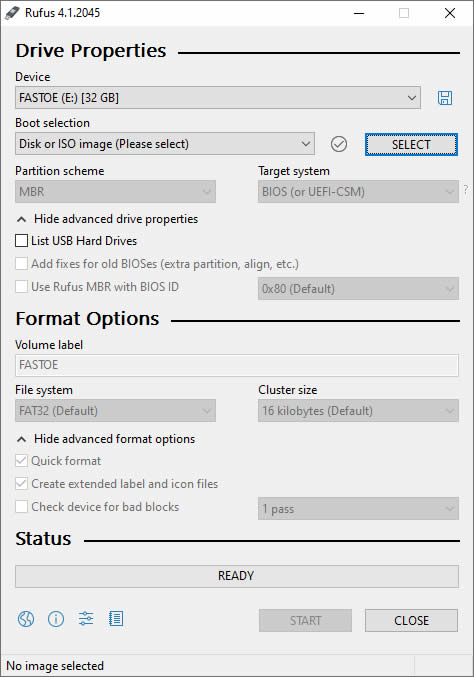The height and width of the screenshot is (677, 474).
Task: Click the Rufus USB icon in title bar
Action: coord(12,13)
